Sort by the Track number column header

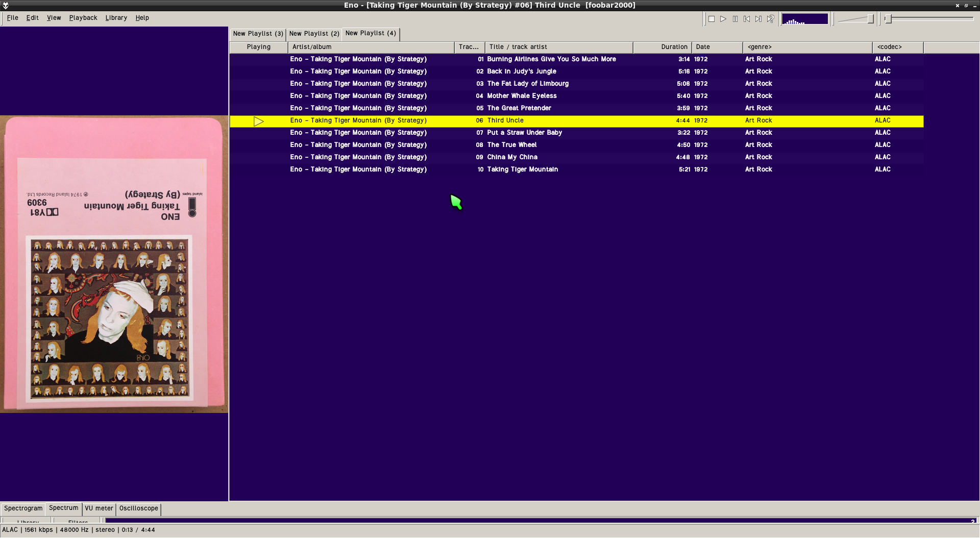point(470,47)
